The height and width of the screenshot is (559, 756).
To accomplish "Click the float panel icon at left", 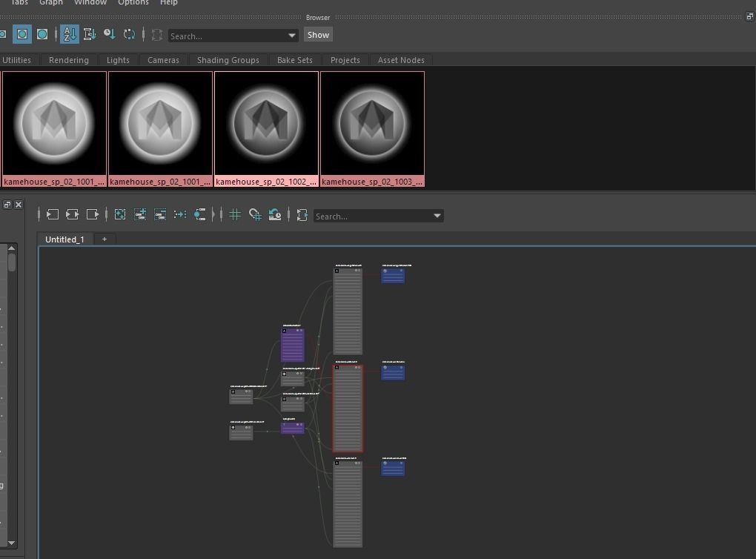I will click(x=7, y=205).
